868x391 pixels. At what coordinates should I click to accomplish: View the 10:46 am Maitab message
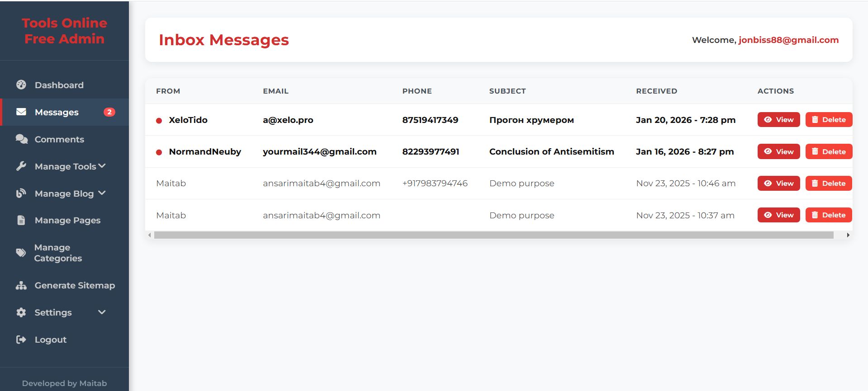coord(778,183)
